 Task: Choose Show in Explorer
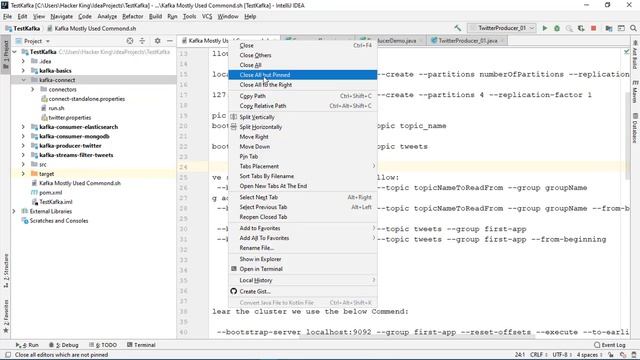(303, 259)
